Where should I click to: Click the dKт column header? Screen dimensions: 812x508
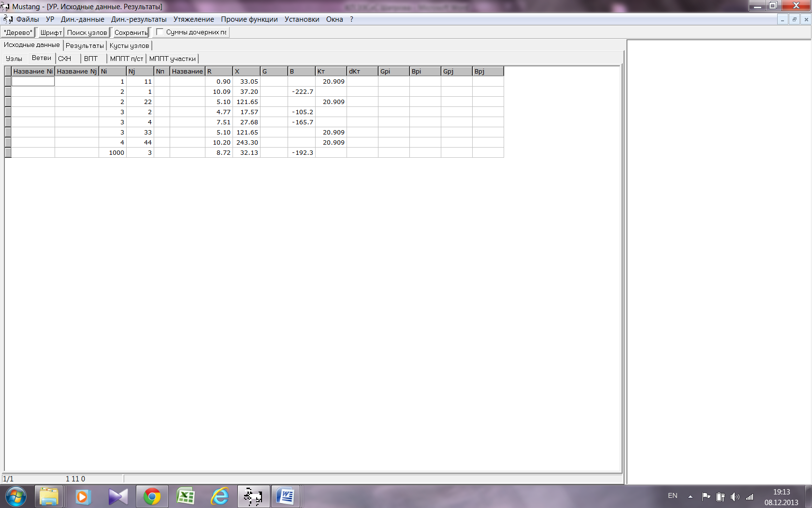click(362, 71)
